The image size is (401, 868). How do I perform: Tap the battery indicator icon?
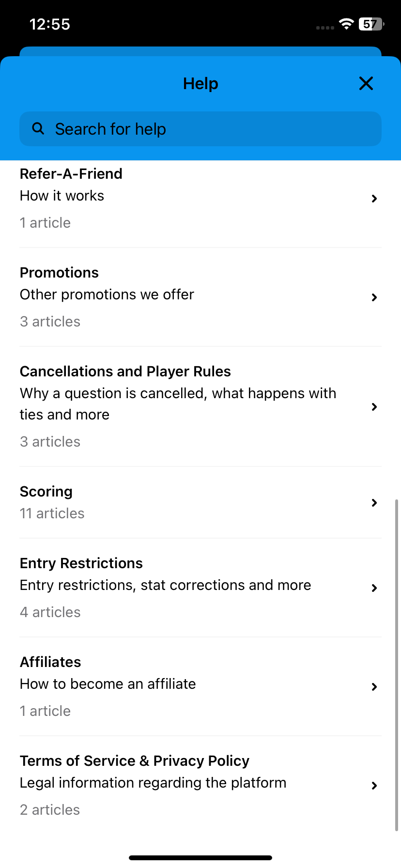[371, 24]
